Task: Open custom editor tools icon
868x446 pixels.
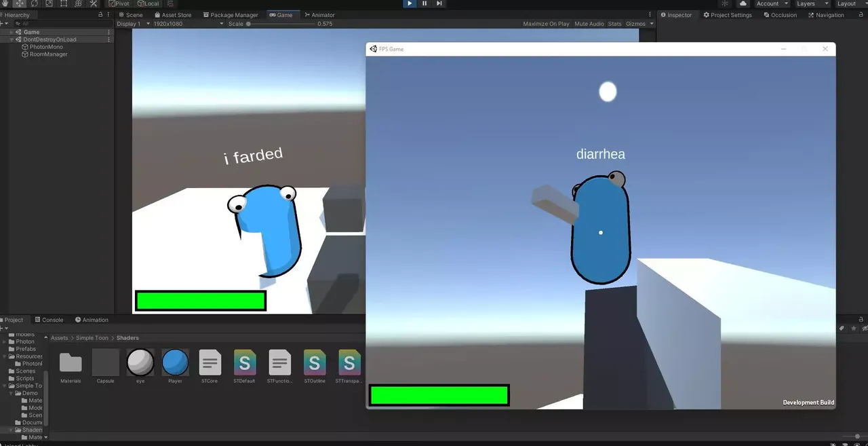Action: point(94,3)
